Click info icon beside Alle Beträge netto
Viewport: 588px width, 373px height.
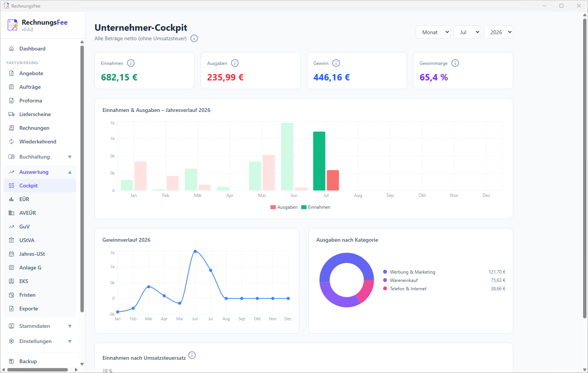point(194,38)
